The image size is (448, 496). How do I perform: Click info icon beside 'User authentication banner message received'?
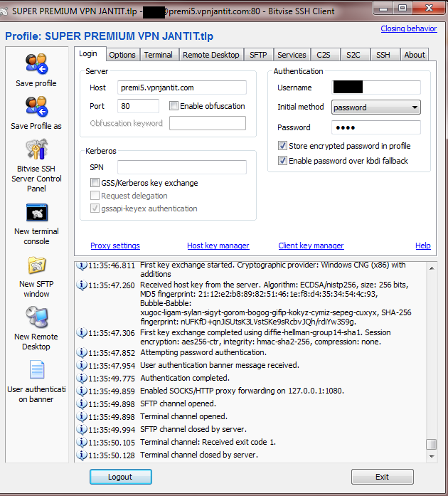[x=82, y=365]
